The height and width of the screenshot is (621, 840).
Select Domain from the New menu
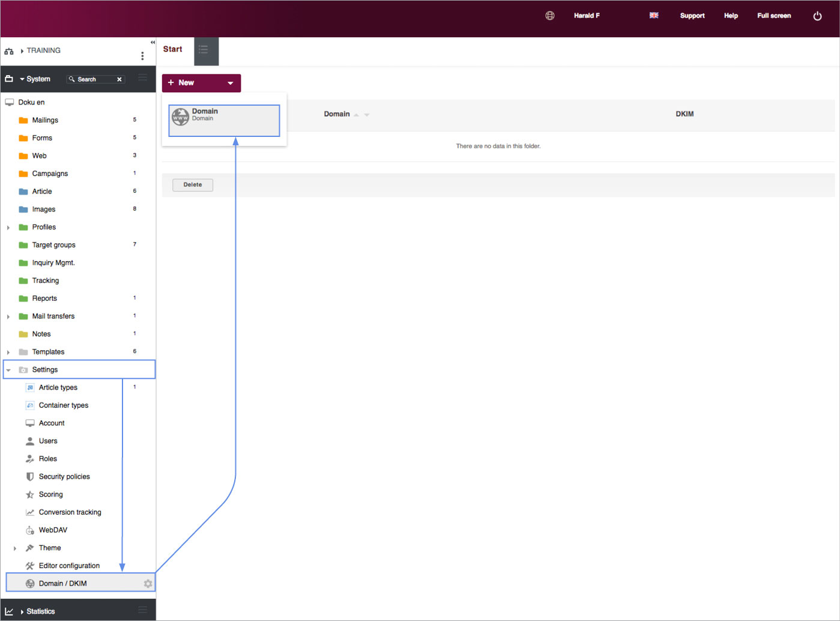223,120
